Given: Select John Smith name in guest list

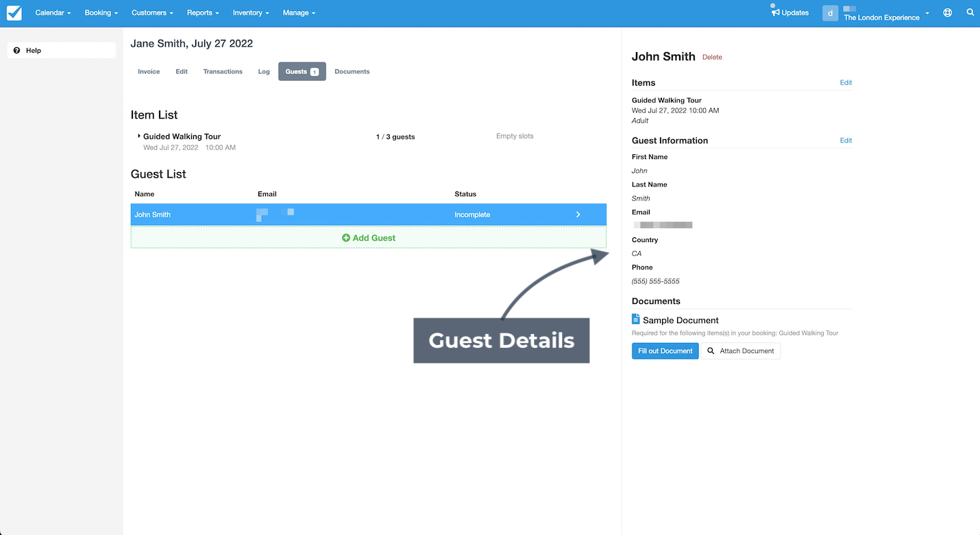Looking at the screenshot, I should 152,215.
